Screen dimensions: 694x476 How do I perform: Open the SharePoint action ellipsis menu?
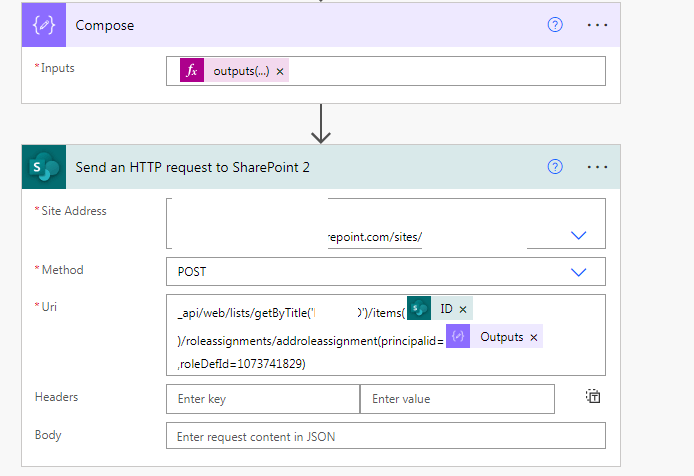[x=597, y=167]
